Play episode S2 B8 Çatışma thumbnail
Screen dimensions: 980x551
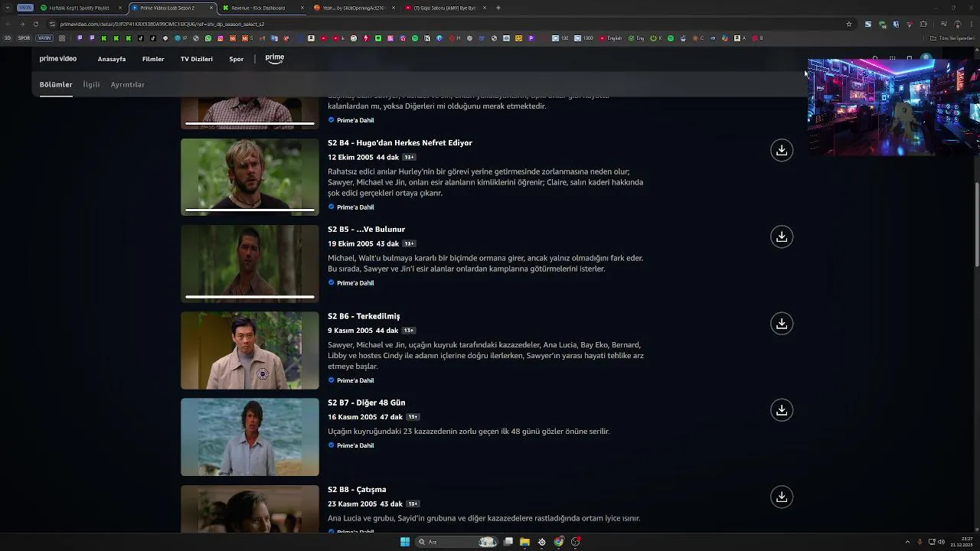click(250, 509)
